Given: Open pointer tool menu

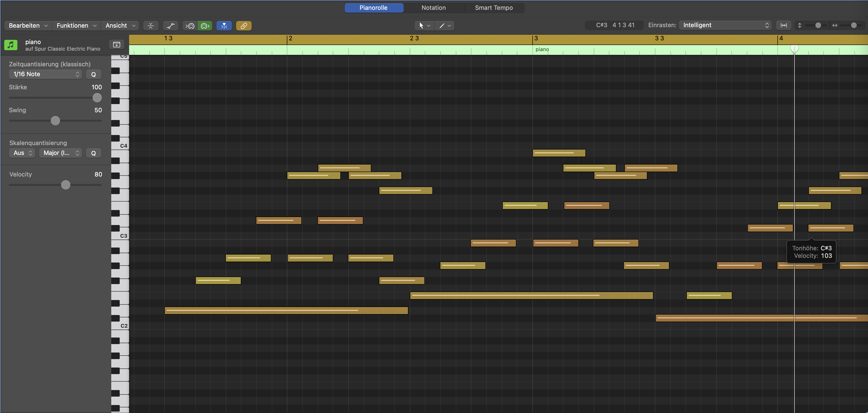Looking at the screenshot, I should pyautogui.click(x=424, y=26).
